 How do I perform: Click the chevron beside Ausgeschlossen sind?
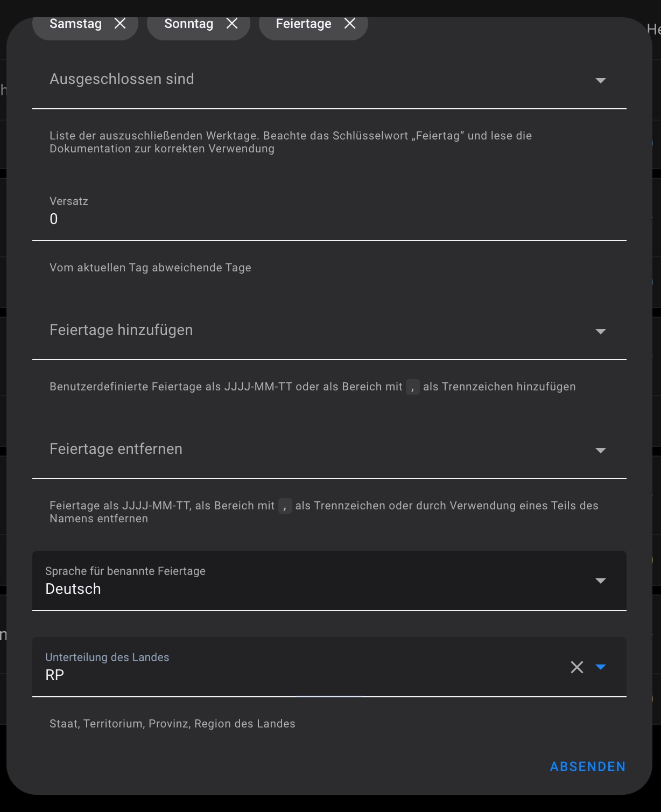(601, 81)
